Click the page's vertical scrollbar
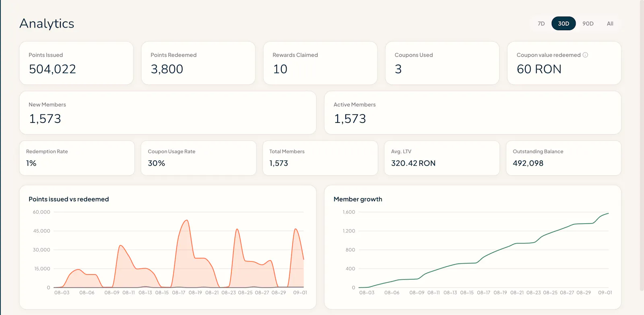The height and width of the screenshot is (315, 644). 642,145
